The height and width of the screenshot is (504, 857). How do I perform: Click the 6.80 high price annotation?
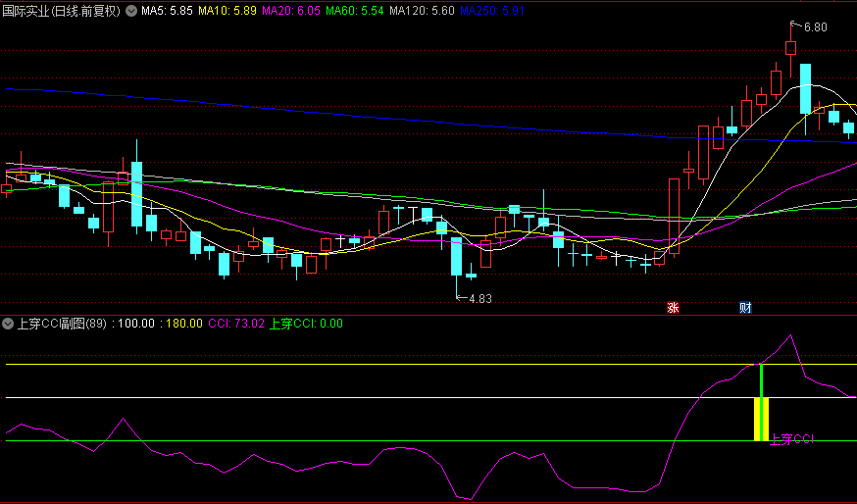coord(816,27)
